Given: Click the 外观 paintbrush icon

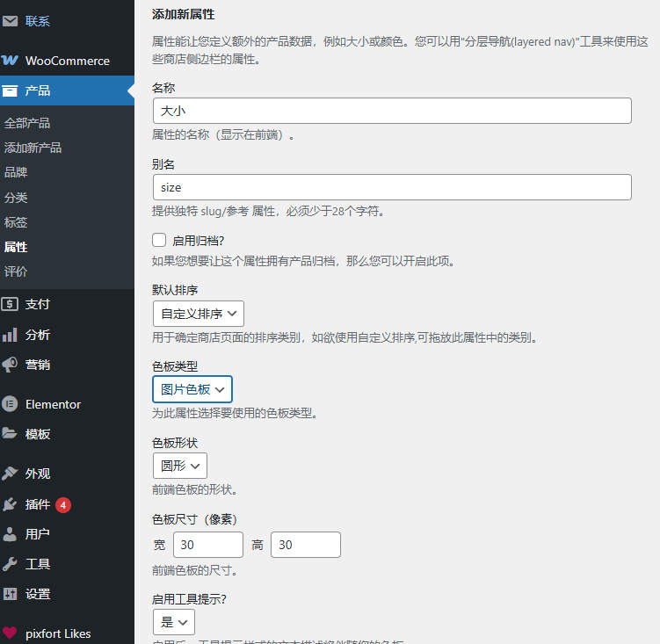Looking at the screenshot, I should pyautogui.click(x=10, y=473).
